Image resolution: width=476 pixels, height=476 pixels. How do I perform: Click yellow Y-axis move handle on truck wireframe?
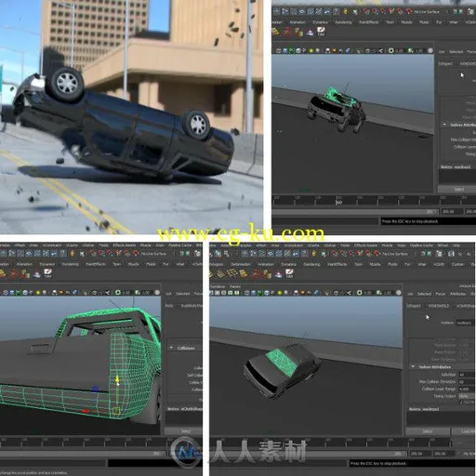pos(117,378)
